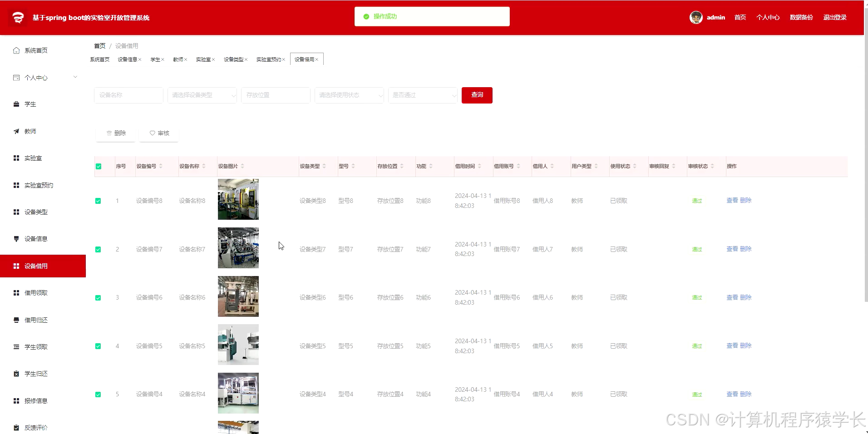The height and width of the screenshot is (434, 868).
Task: Open 数据备份 in the header
Action: pyautogui.click(x=801, y=18)
